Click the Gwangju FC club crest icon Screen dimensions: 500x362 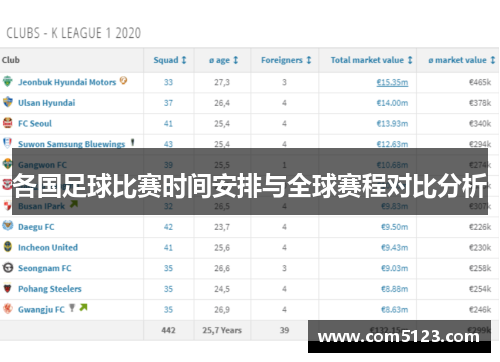click(8, 309)
